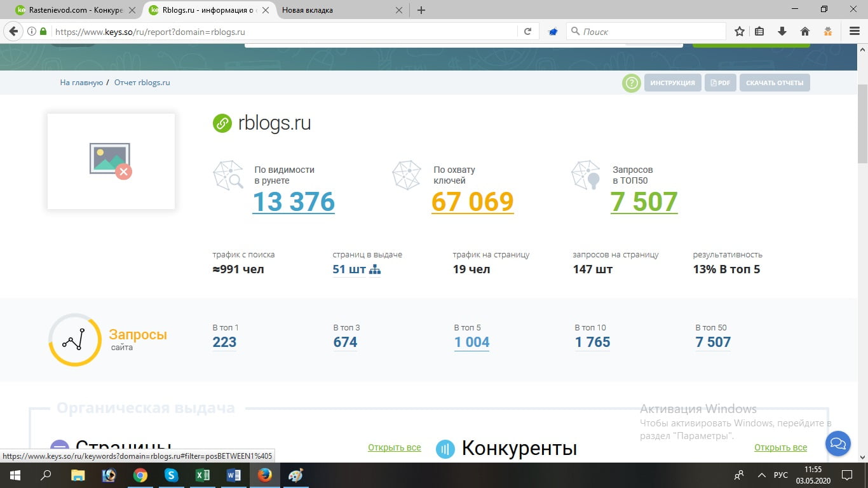Open the downloads arrow icon

(782, 31)
